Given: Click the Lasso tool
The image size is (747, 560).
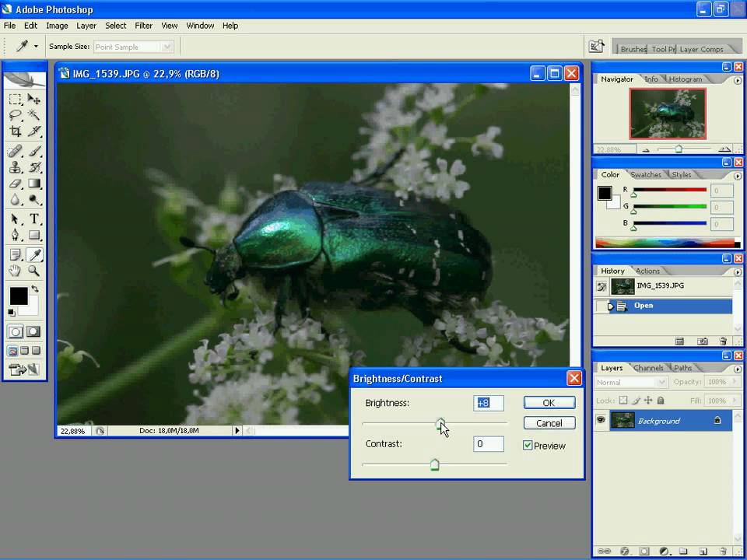Looking at the screenshot, I should click(x=15, y=115).
